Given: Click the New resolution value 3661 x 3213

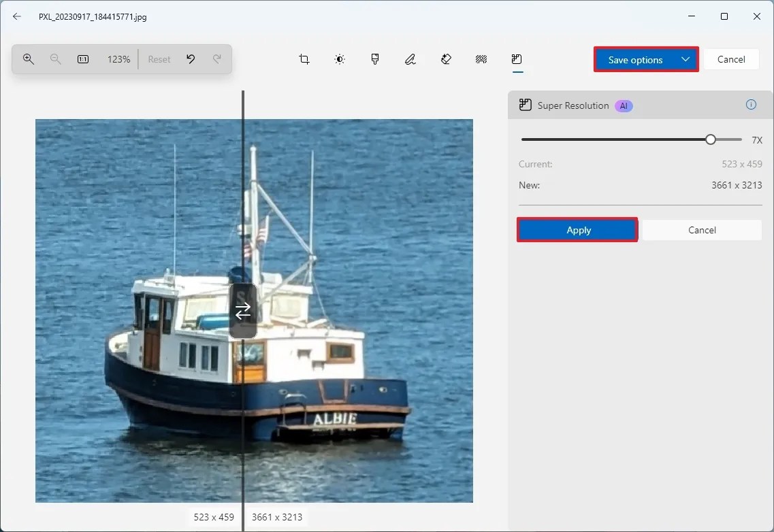Looking at the screenshot, I should pos(737,185).
